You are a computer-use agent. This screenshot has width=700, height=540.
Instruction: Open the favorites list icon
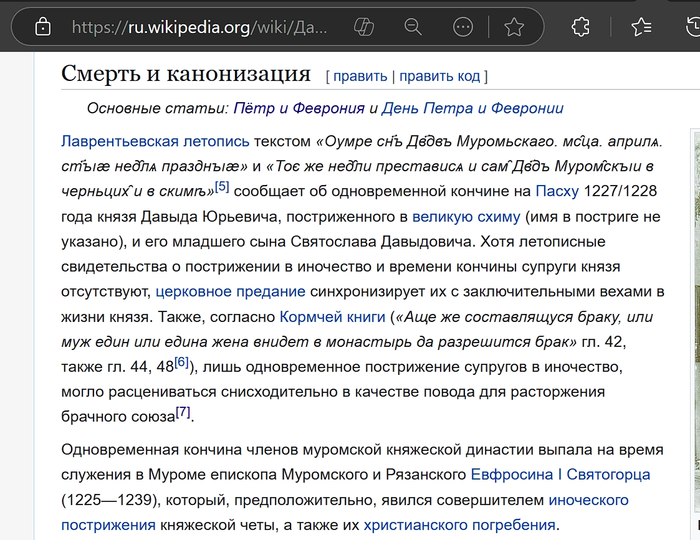641,27
